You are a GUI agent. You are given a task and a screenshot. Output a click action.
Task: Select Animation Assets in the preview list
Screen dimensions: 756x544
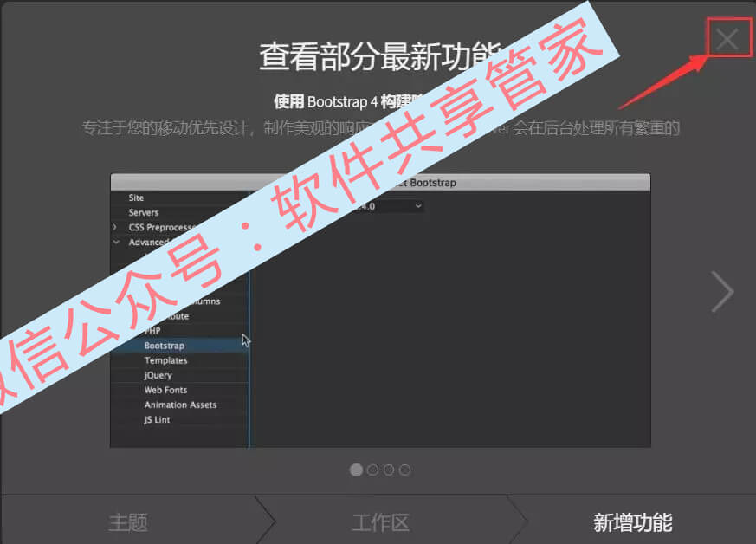(x=179, y=405)
